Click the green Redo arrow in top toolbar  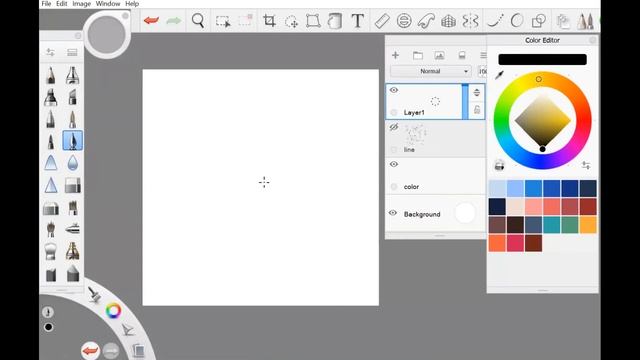click(x=173, y=20)
